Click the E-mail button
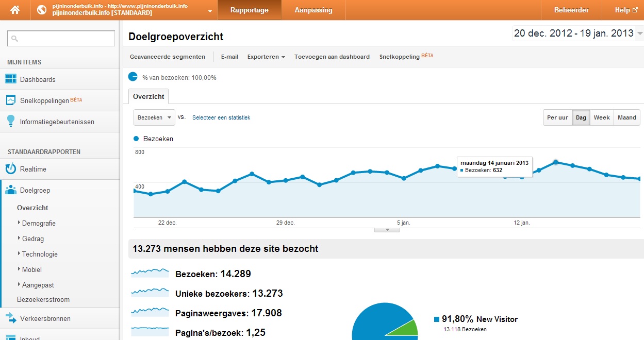The width and height of the screenshot is (644, 340). tap(229, 57)
